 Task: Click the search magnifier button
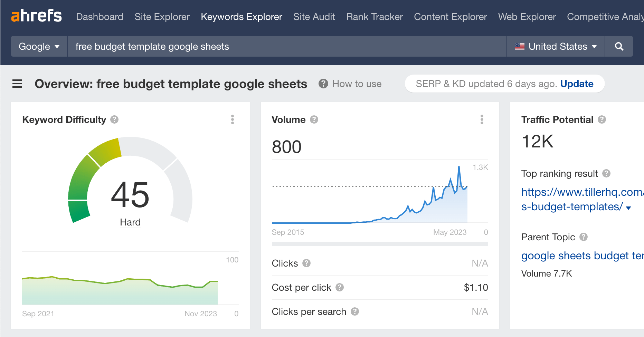pyautogui.click(x=619, y=47)
